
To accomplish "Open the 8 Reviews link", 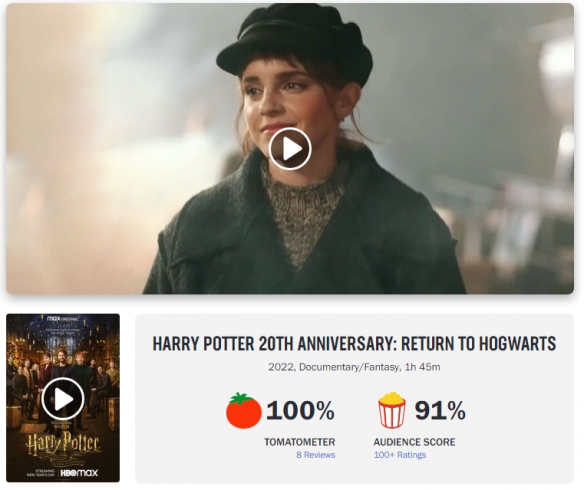I will point(316,455).
